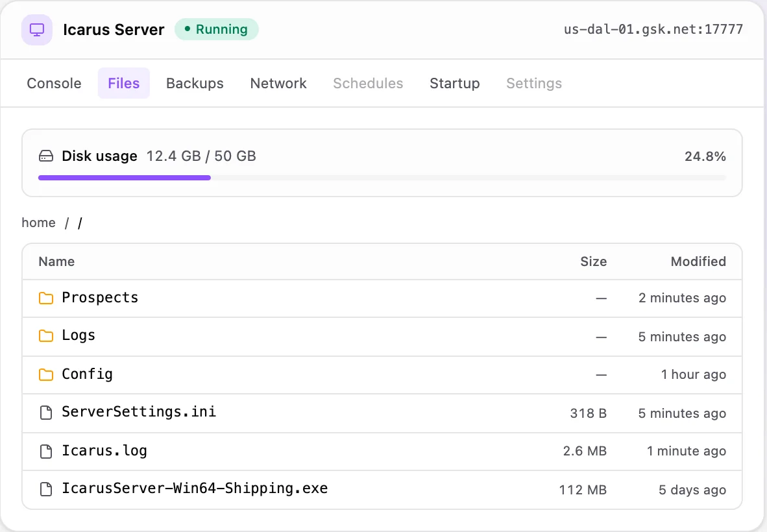Click the disk usage progress bar

[x=382, y=178]
